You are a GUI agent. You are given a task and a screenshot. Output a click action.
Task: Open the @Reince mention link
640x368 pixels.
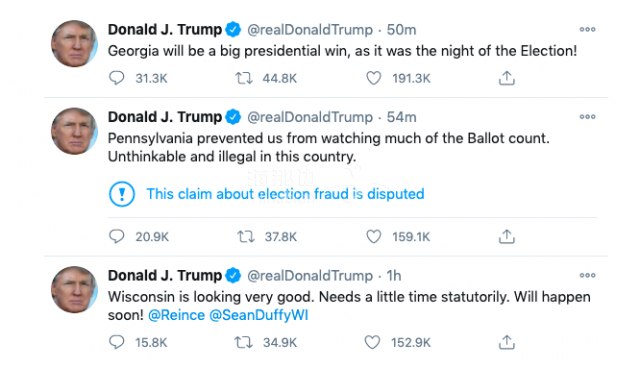176,315
